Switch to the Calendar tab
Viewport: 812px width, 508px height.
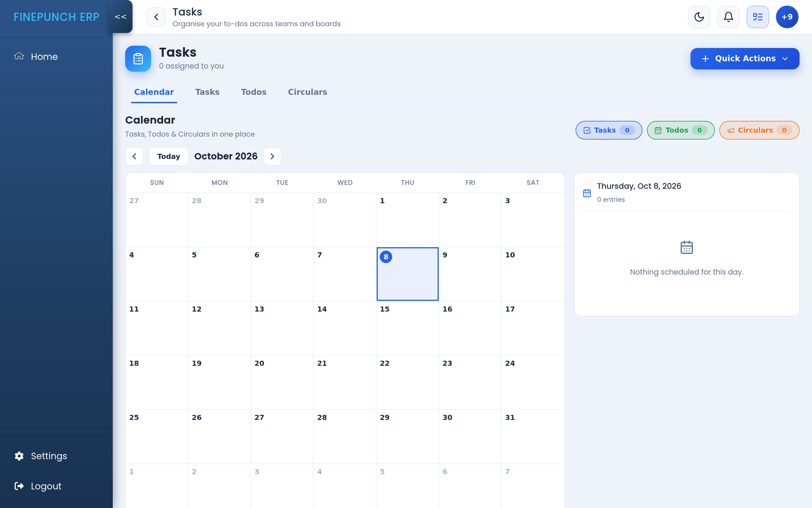click(x=154, y=92)
